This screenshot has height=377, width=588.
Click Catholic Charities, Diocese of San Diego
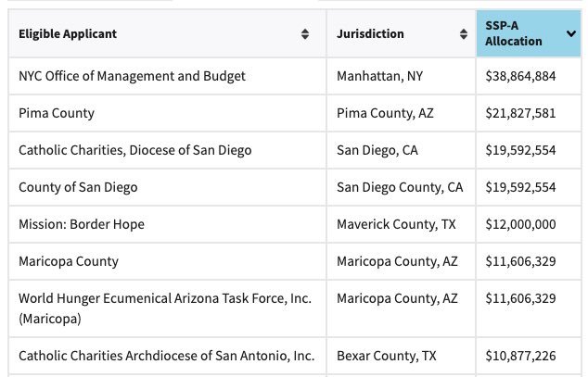point(135,150)
